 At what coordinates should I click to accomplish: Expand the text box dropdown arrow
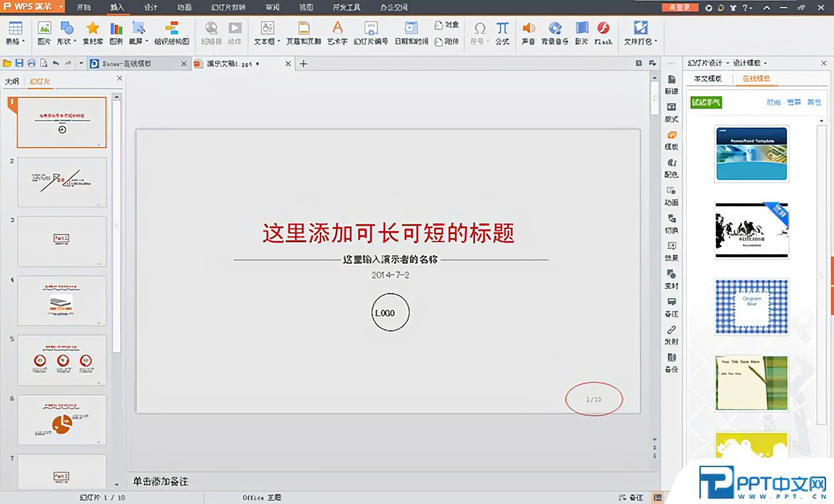[x=278, y=42]
